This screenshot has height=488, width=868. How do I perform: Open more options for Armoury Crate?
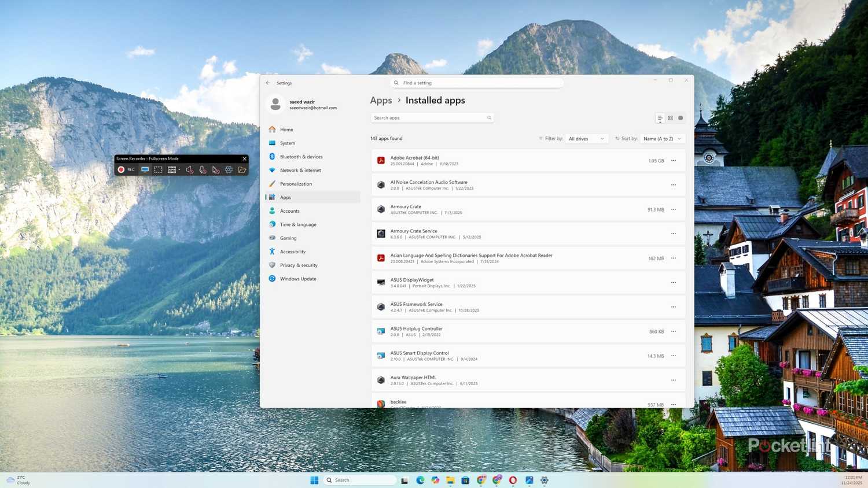(674, 209)
